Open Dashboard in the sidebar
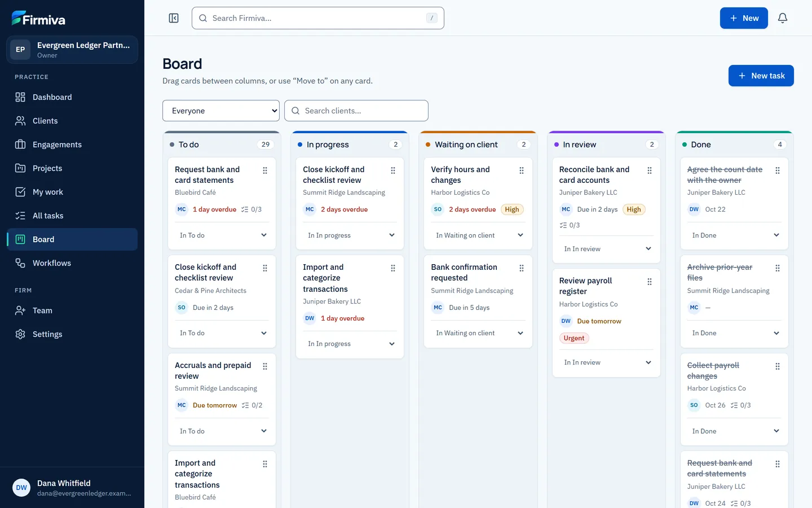 pos(72,97)
